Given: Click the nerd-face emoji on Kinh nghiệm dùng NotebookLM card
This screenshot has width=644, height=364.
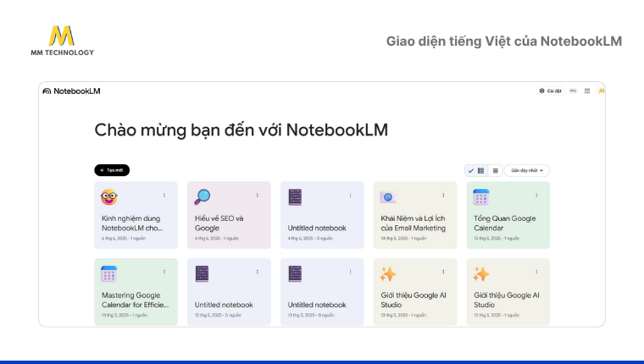Looking at the screenshot, I should (x=109, y=197).
